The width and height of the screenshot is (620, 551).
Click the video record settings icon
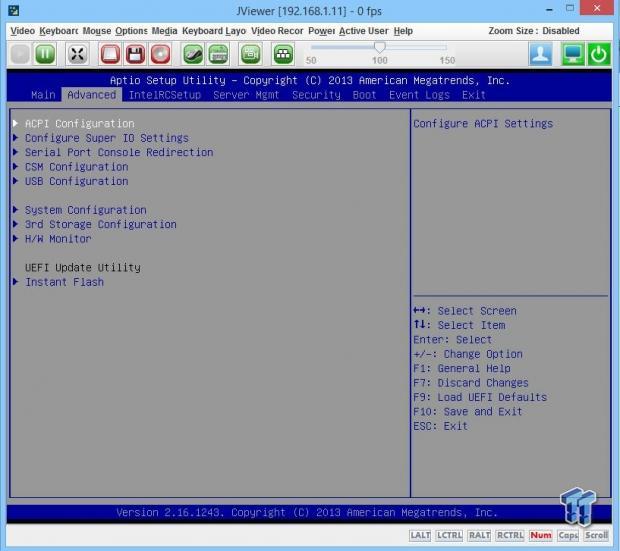coord(250,54)
